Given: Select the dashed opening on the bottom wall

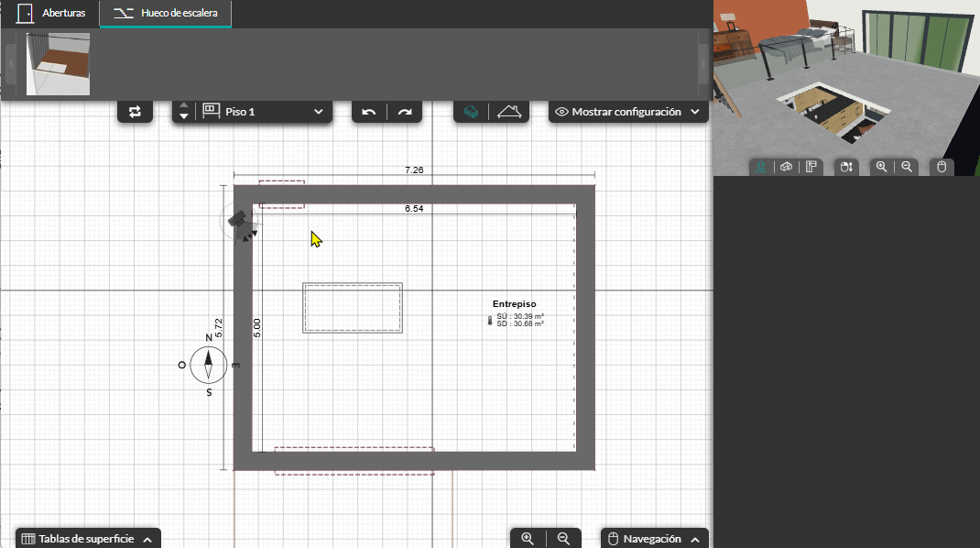Looking at the screenshot, I should [x=354, y=461].
